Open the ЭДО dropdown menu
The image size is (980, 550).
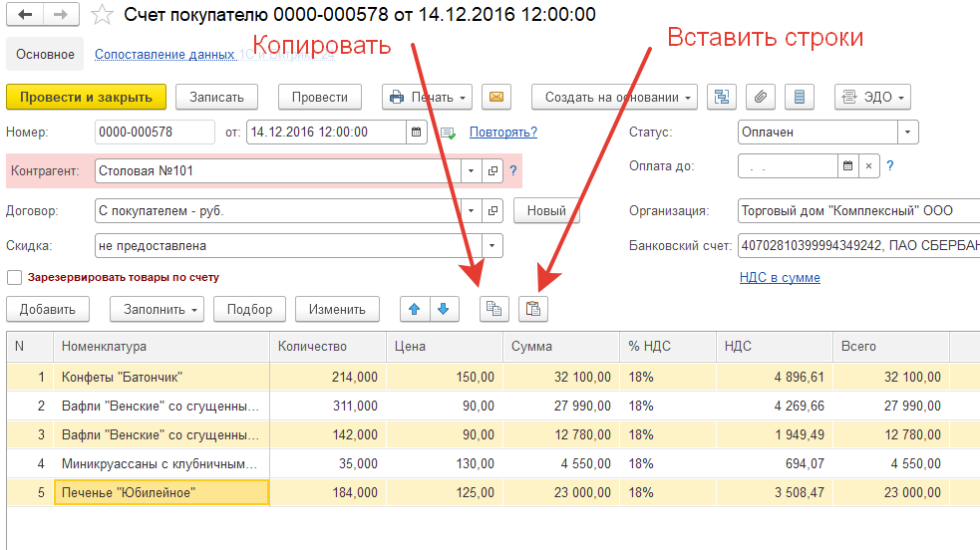(872, 97)
